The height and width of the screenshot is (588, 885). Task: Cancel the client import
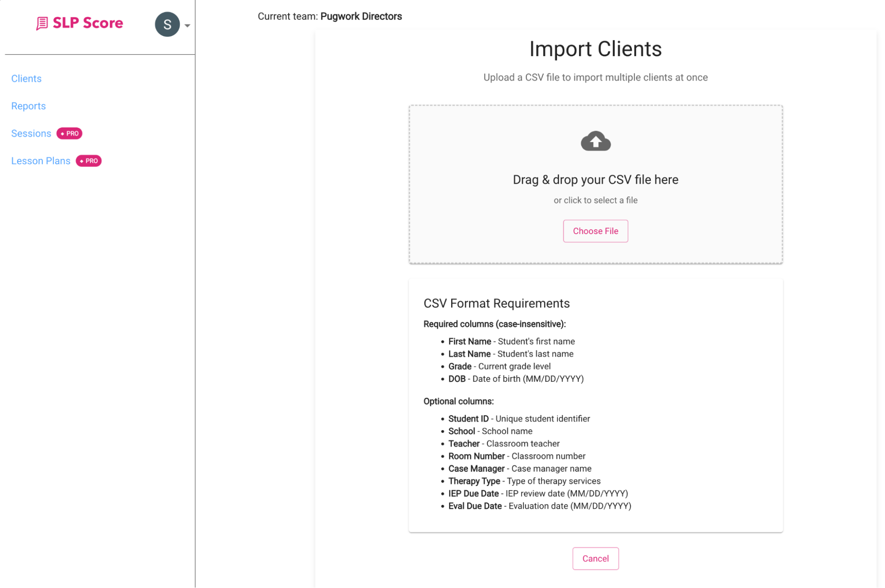coord(595,558)
